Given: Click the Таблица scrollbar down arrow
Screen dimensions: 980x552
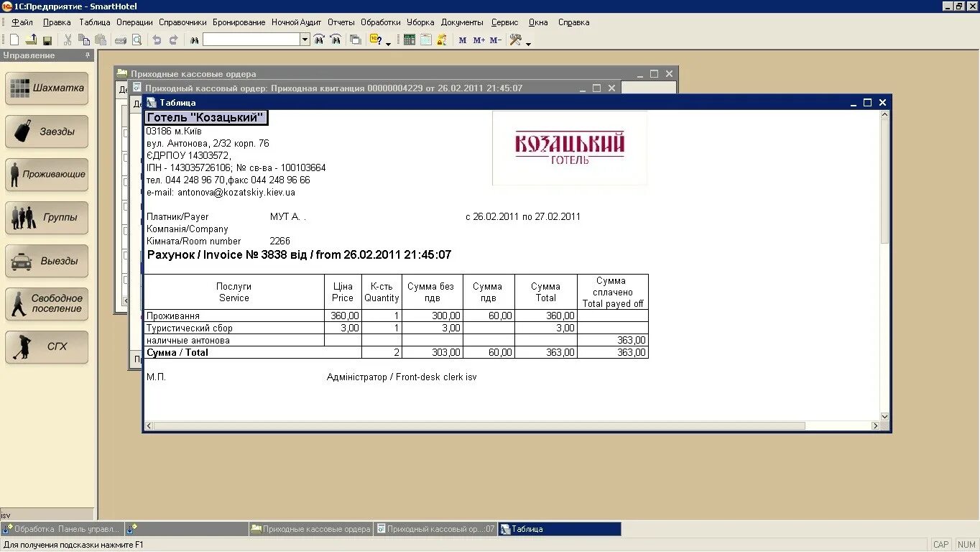Looking at the screenshot, I should (x=884, y=417).
